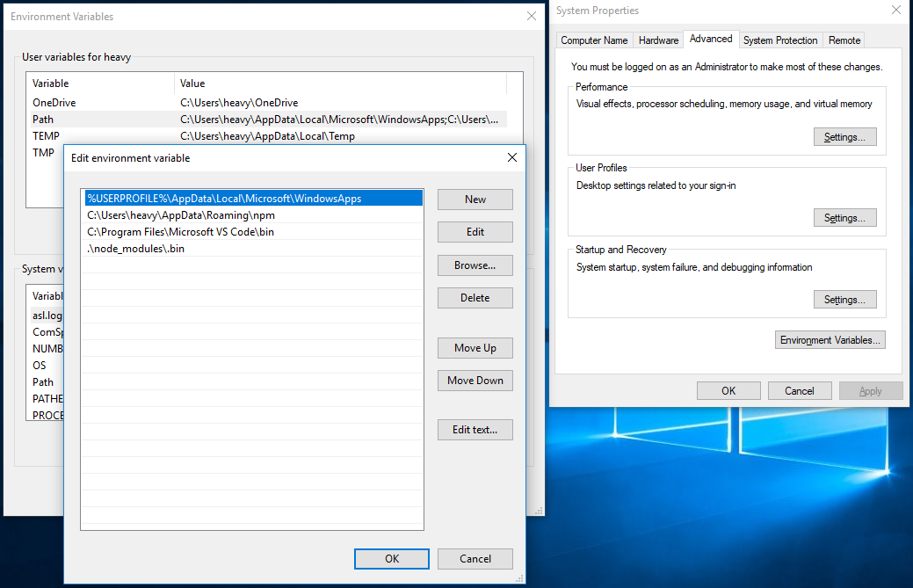Image resolution: width=913 pixels, height=588 pixels.
Task: Switch to the Hardware tab
Action: tap(658, 40)
